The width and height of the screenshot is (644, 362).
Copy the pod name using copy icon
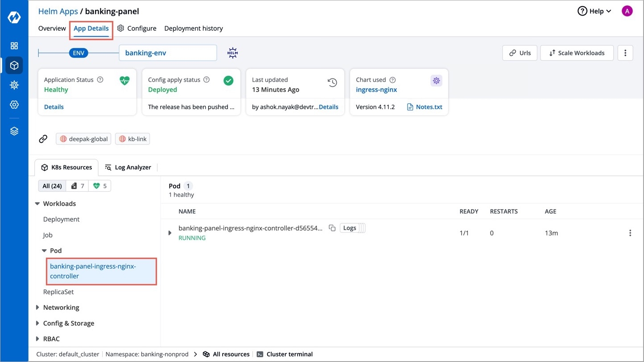(x=332, y=228)
